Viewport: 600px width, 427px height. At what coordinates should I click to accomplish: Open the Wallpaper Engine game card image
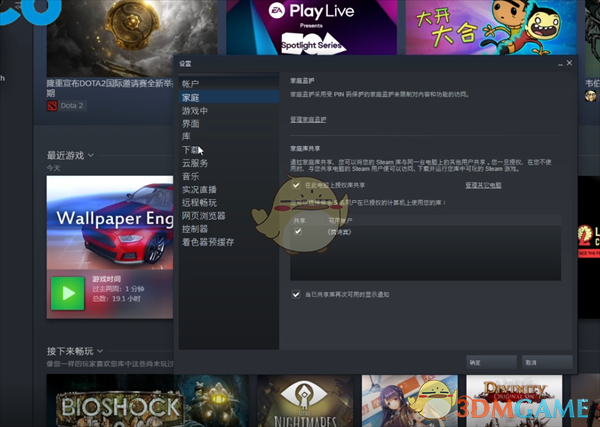point(110,223)
